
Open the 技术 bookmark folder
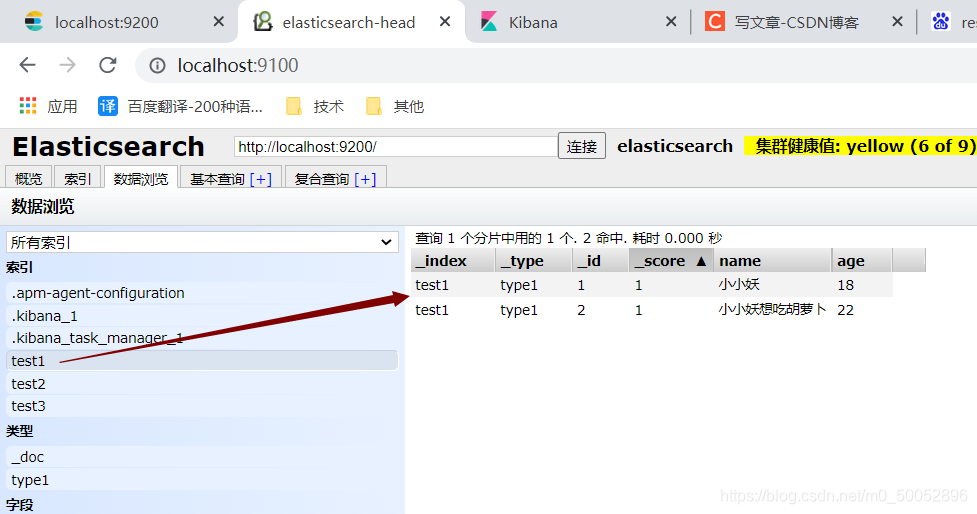click(x=315, y=107)
